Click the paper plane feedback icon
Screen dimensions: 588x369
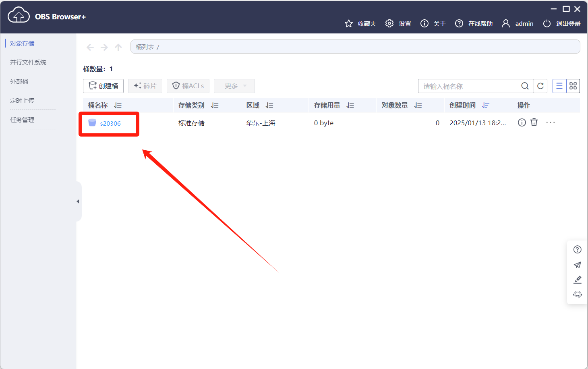[x=577, y=265]
